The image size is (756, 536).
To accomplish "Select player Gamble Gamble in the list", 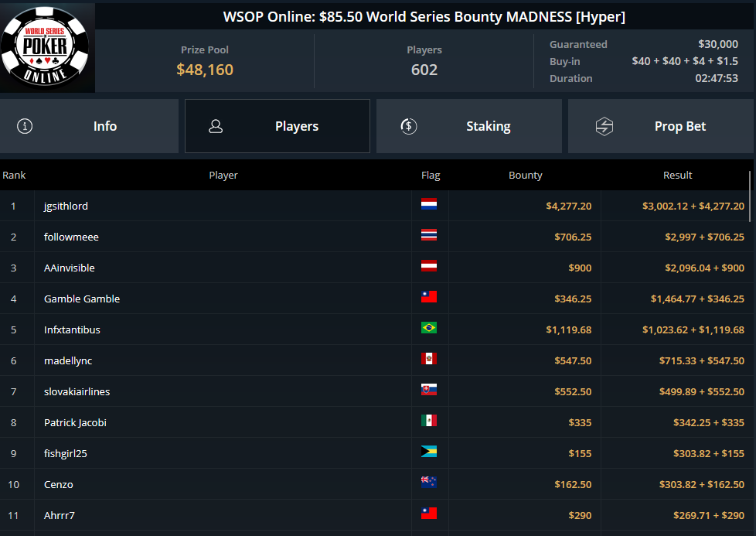I will pyautogui.click(x=82, y=299).
